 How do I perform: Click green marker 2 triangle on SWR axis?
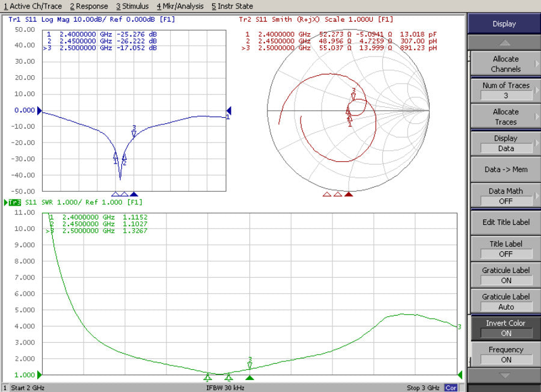[x=228, y=377]
